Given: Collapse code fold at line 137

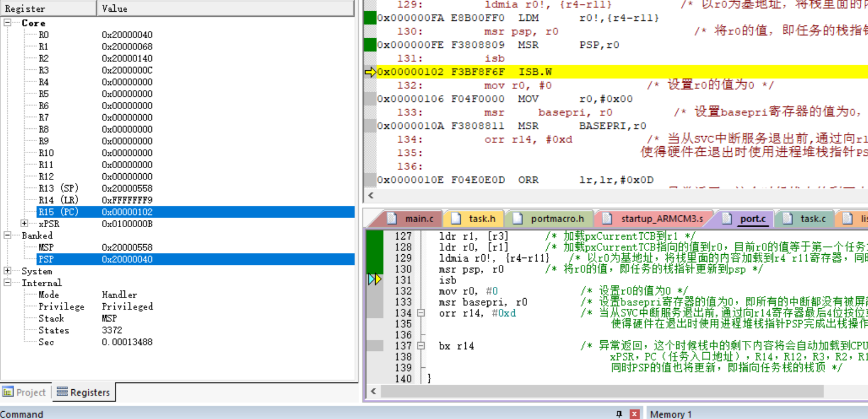Looking at the screenshot, I should pos(421,346).
